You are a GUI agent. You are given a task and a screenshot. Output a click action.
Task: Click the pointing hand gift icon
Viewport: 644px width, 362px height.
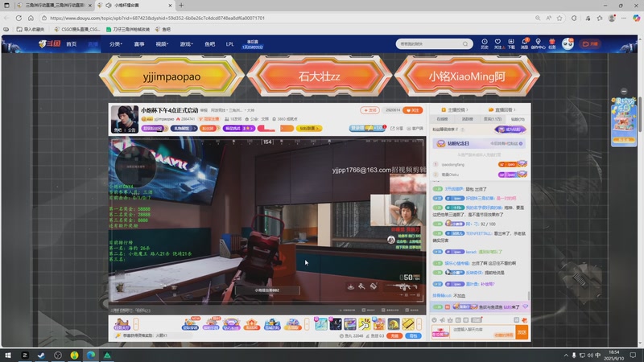(x=365, y=324)
